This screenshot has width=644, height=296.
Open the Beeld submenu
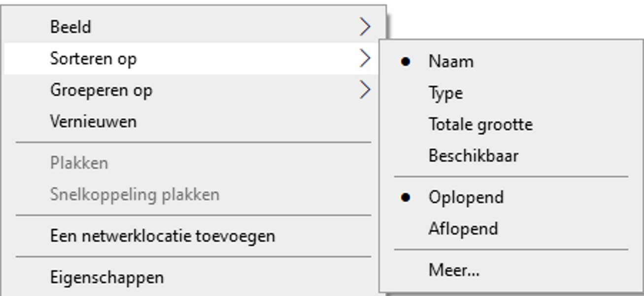(x=70, y=27)
